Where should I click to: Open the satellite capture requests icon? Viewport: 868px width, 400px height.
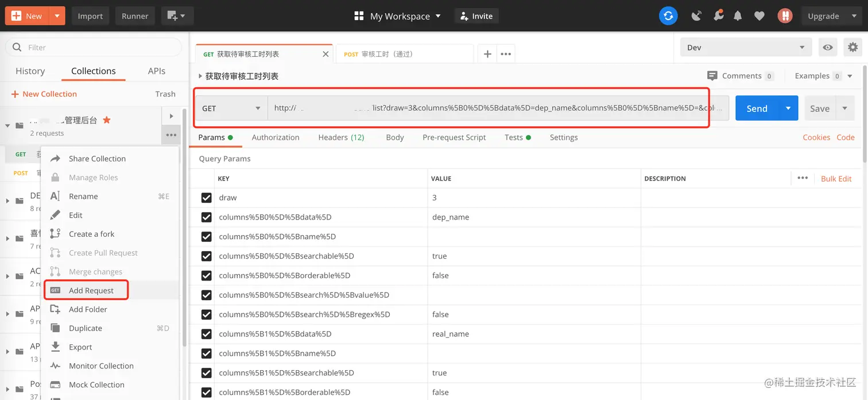[696, 16]
